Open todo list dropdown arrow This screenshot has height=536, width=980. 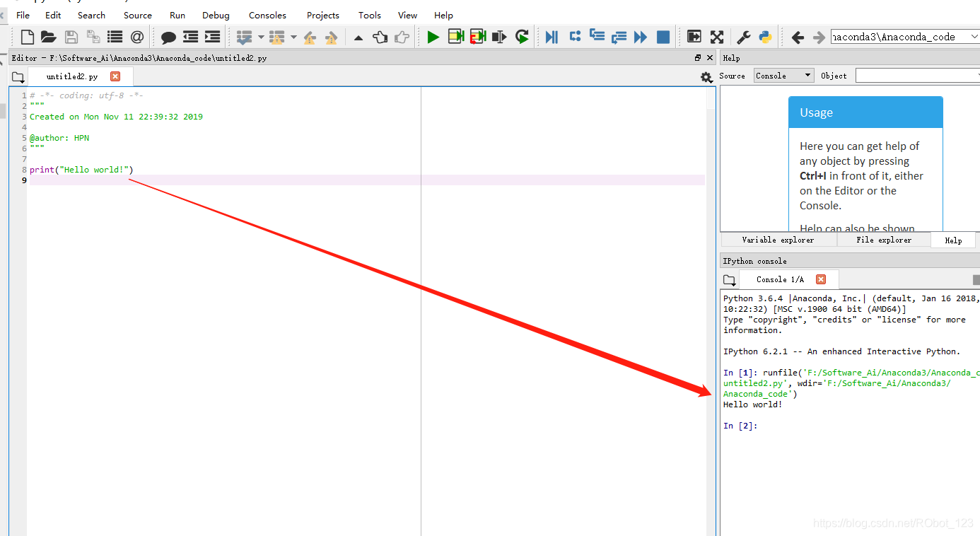tap(261, 37)
